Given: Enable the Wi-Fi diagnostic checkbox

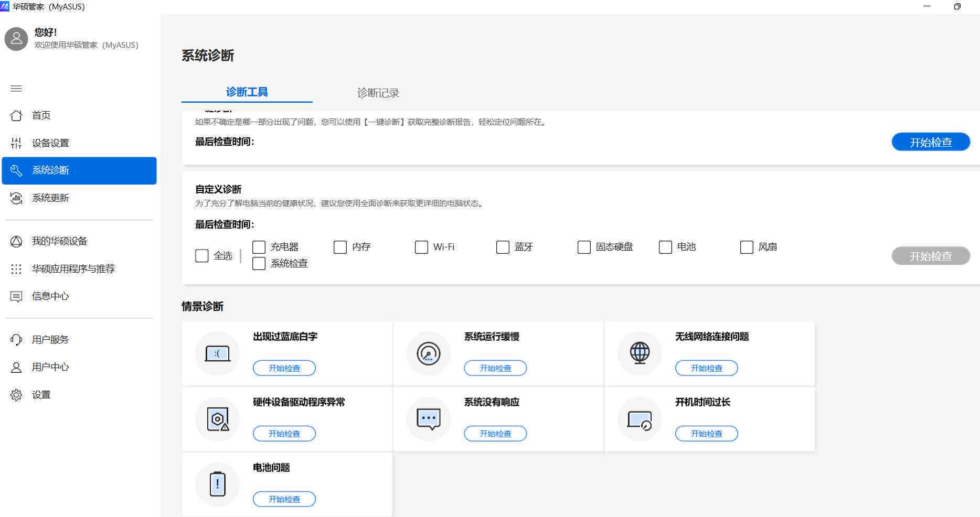Looking at the screenshot, I should (421, 247).
